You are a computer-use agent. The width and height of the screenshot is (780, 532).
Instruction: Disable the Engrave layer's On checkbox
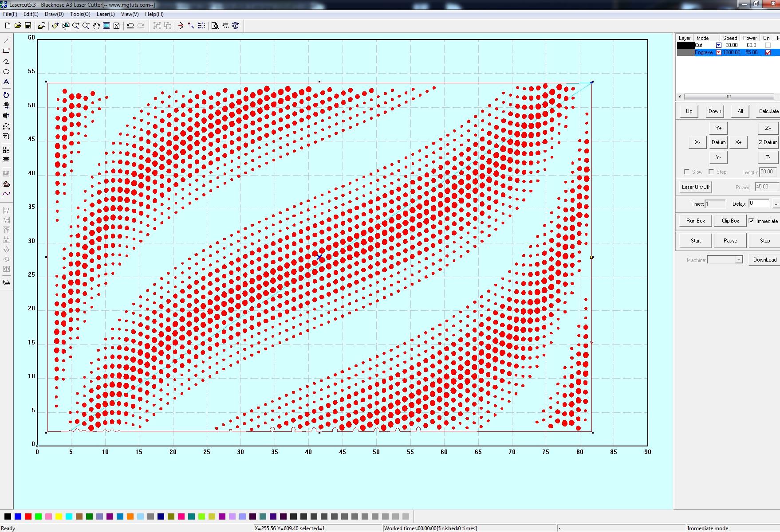pyautogui.click(x=768, y=52)
